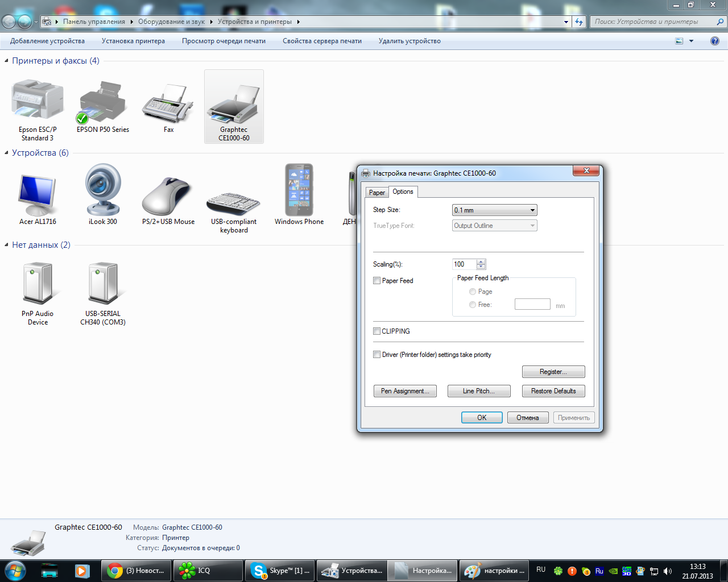Click the volume speaker tray icon
Image resolution: width=728 pixels, height=582 pixels.
click(x=668, y=571)
